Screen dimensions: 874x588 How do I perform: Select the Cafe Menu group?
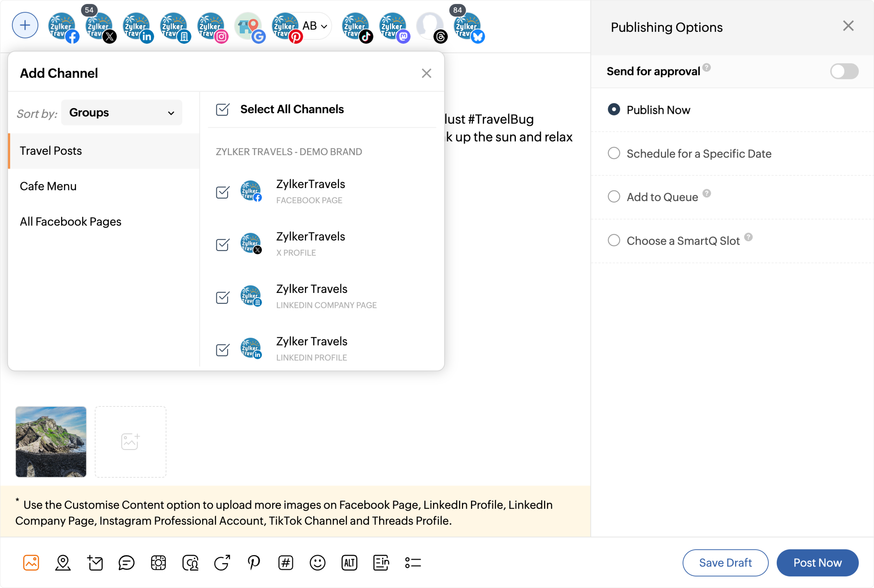click(48, 186)
